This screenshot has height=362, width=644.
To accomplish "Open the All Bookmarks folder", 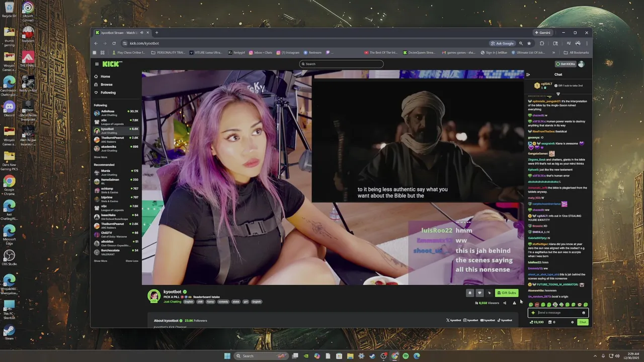I will [576, 52].
